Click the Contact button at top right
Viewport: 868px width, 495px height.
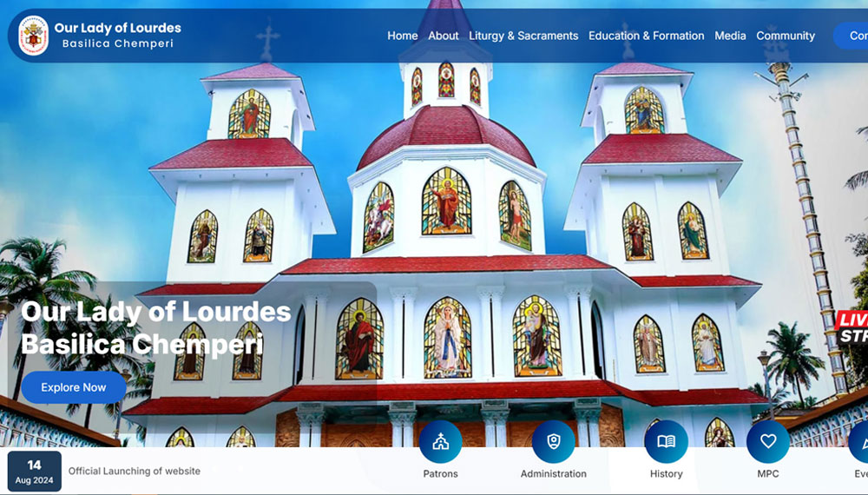852,36
